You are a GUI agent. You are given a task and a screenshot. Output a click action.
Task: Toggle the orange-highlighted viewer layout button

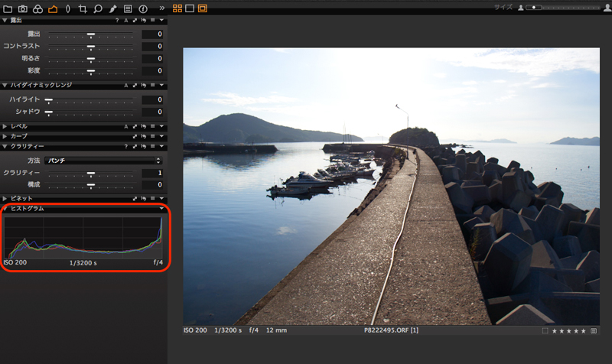coord(203,8)
